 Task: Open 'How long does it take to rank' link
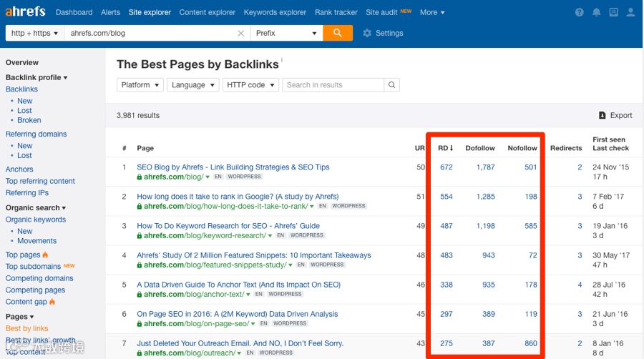238,197
